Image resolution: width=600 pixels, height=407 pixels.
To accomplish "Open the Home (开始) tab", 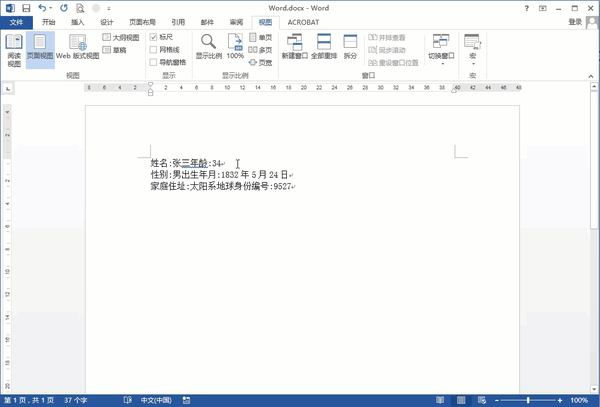I will point(49,23).
